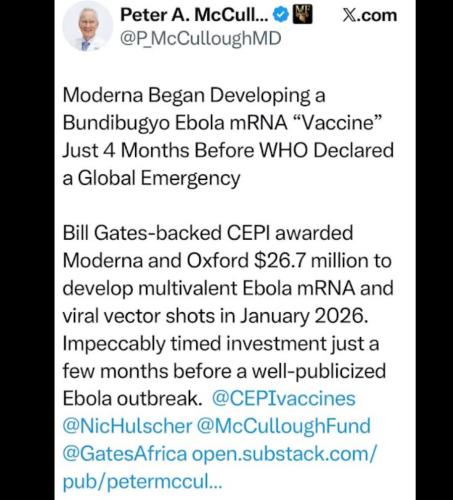Open the @McCulloughFund mention
The width and height of the screenshot is (453, 500).
284,426
